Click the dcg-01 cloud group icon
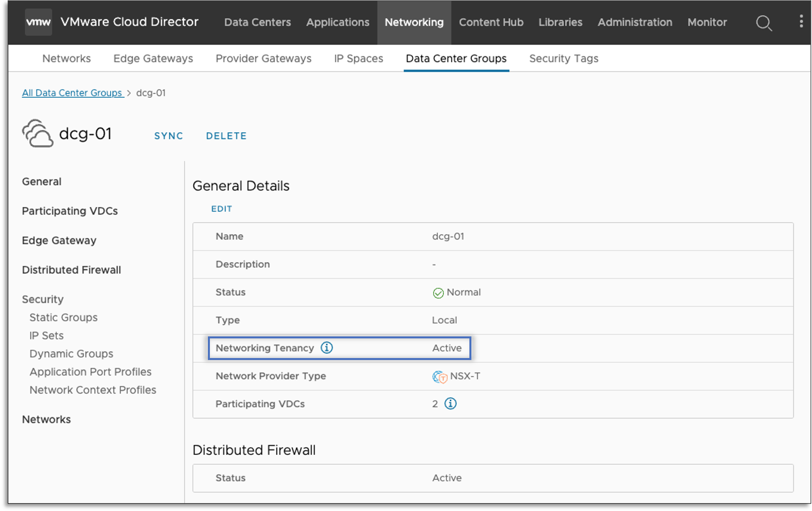Image resolution: width=812 pixels, height=511 pixels. (x=37, y=134)
